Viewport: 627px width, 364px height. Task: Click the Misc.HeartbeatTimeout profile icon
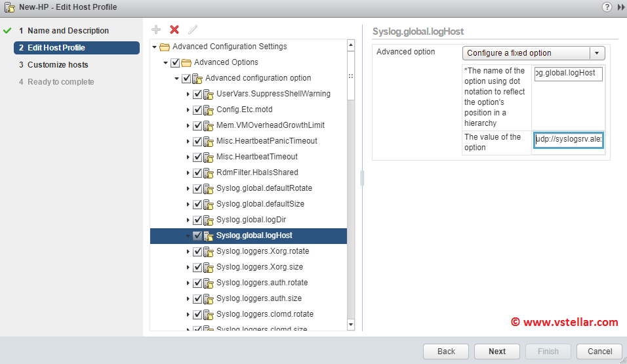[209, 157]
